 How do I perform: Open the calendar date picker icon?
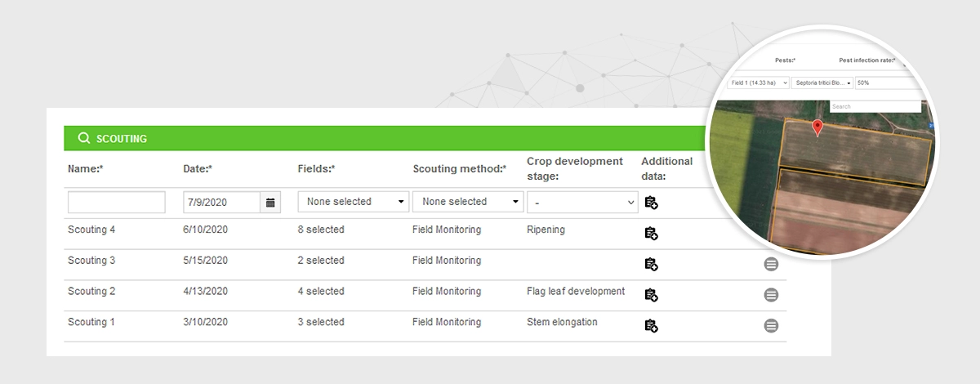click(x=270, y=203)
